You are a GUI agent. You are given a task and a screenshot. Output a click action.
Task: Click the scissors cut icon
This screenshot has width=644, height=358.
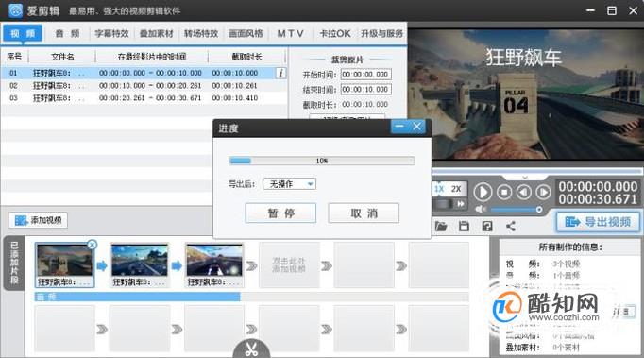pyautogui.click(x=251, y=349)
